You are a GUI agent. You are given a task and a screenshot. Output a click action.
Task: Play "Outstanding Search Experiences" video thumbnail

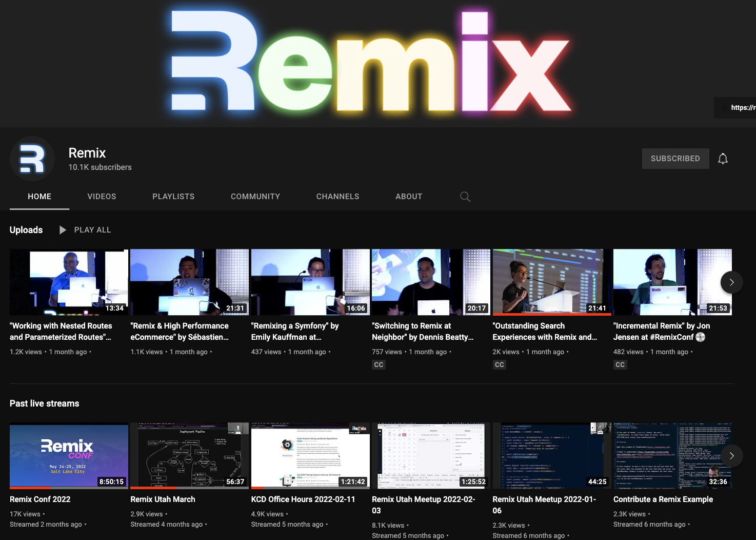(552, 282)
